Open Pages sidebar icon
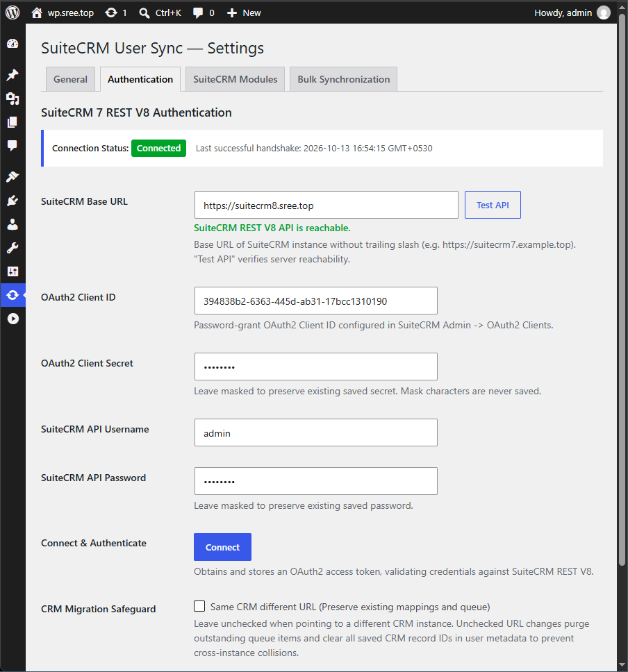 point(13,122)
